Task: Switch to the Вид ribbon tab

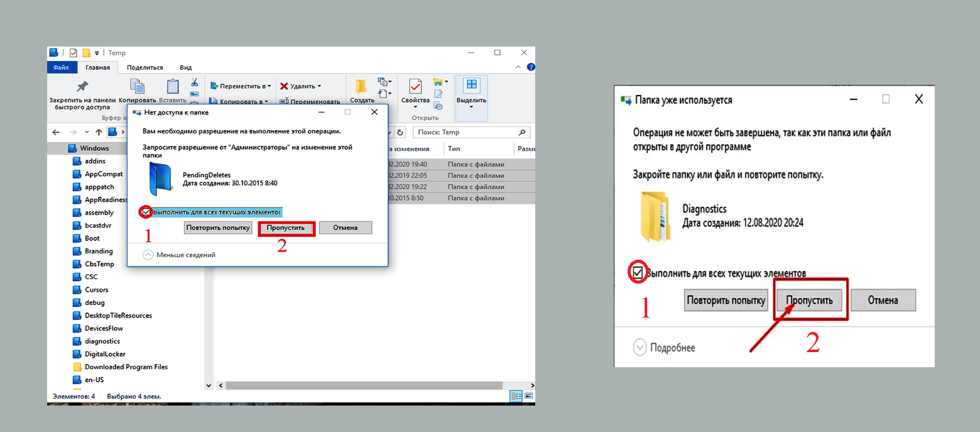Action: click(x=186, y=67)
